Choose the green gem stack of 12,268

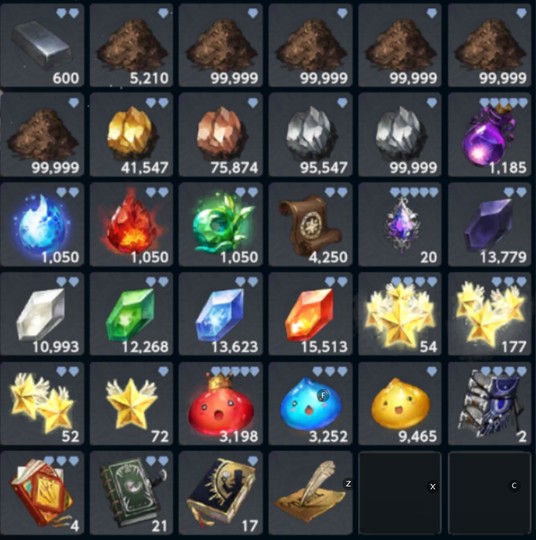click(131, 314)
